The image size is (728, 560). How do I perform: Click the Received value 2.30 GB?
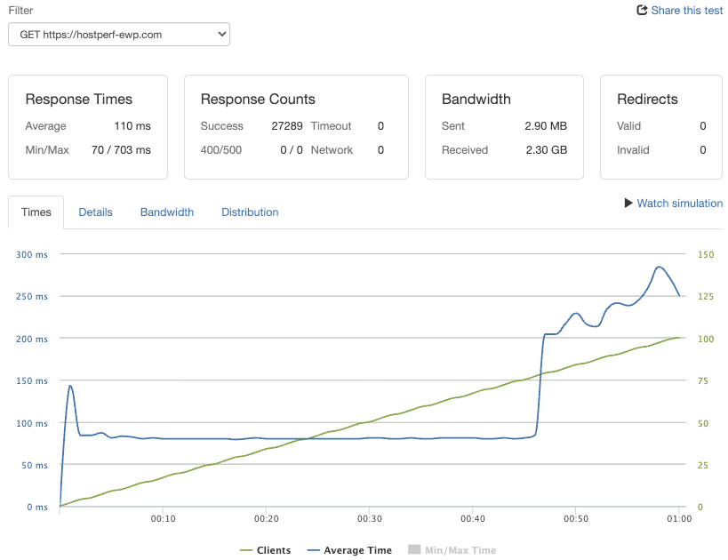(547, 150)
